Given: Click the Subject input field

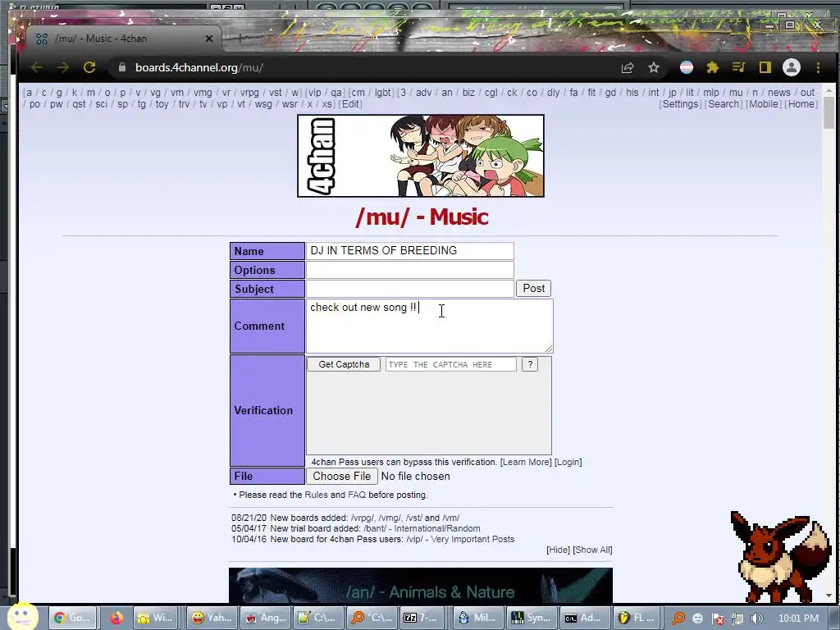Looking at the screenshot, I should coord(410,288).
